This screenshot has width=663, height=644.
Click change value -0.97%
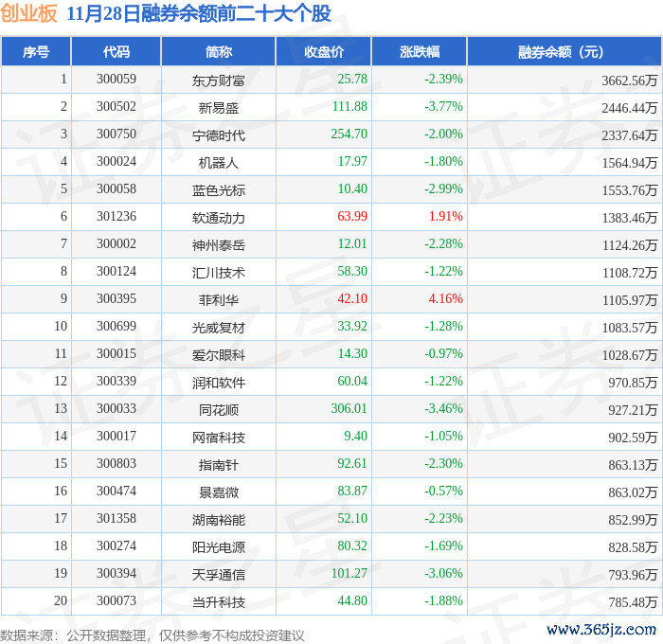click(443, 353)
